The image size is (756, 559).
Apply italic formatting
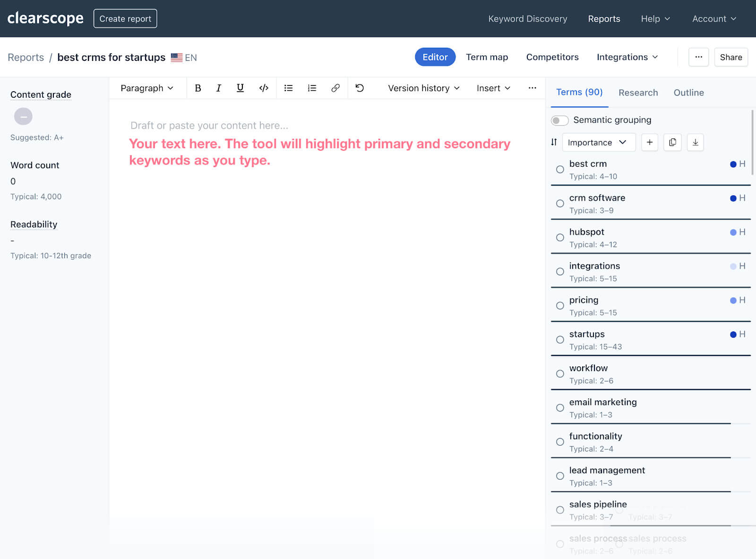[218, 88]
